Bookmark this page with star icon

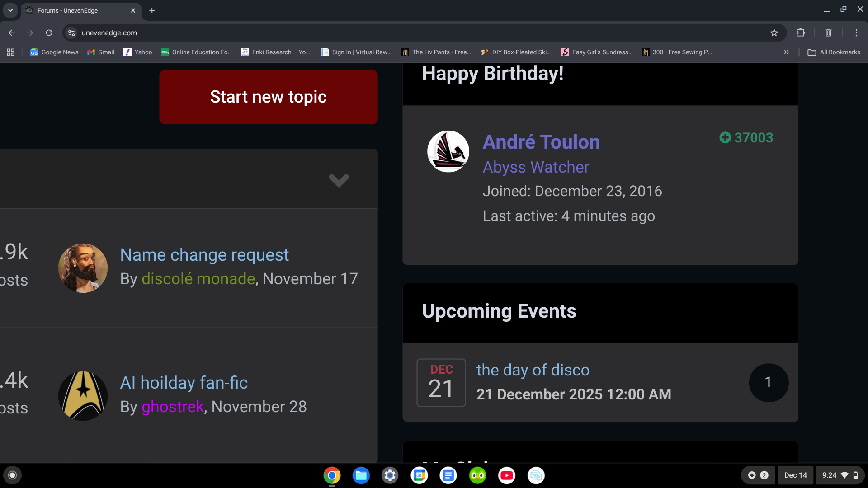pyautogui.click(x=774, y=33)
